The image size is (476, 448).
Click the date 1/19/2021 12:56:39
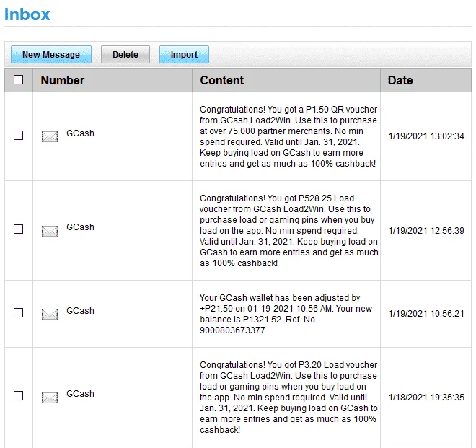coord(426,231)
